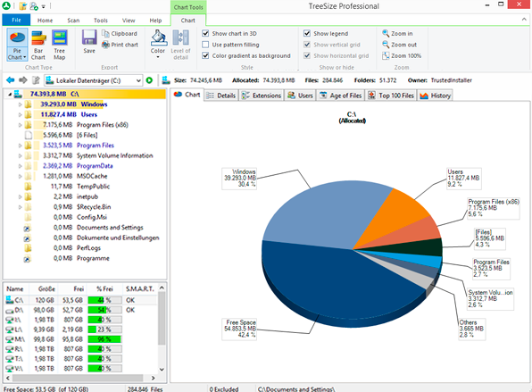Click the Windows 39.293,0 MB chart label
Screen dimensions: 532x392
(x=239, y=178)
